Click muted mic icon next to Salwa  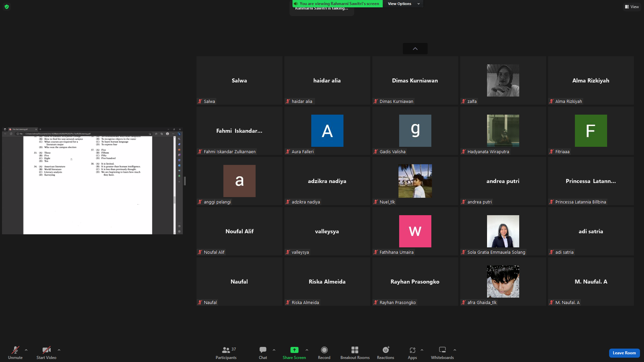coord(200,101)
